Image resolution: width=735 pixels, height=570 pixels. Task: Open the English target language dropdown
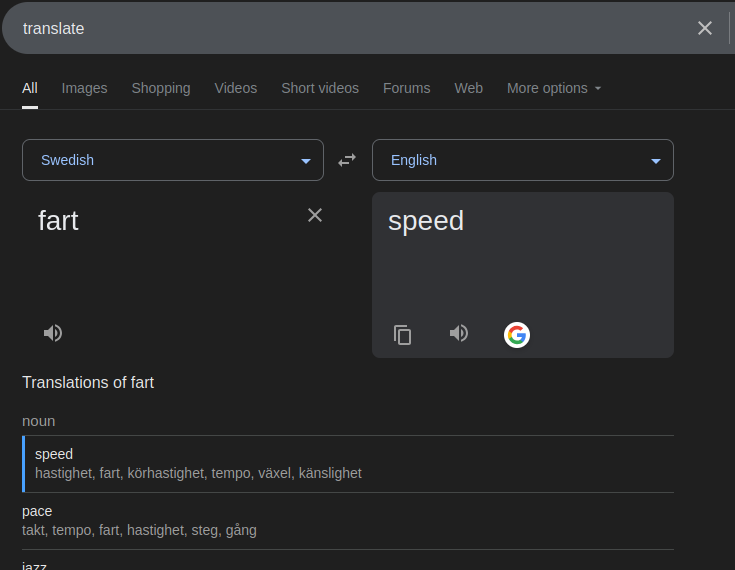coord(523,160)
